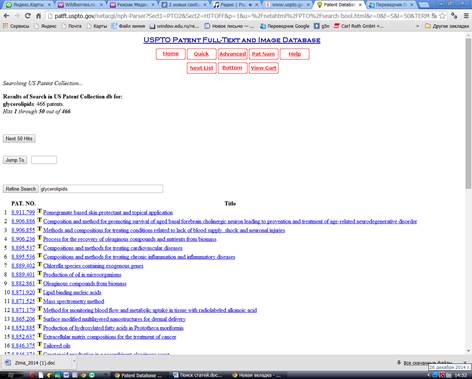Open the Windows Start button

11,375
